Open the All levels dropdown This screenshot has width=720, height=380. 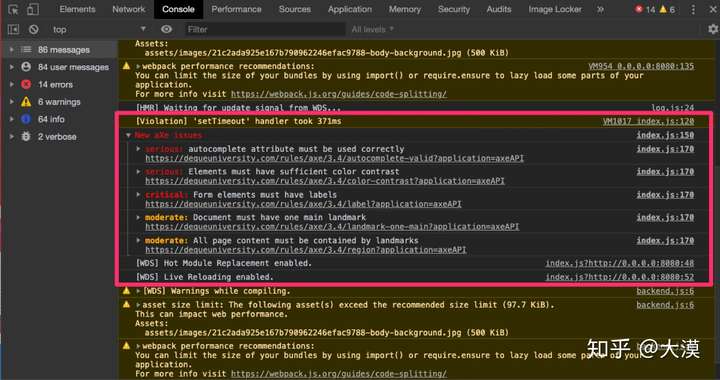tap(373, 29)
